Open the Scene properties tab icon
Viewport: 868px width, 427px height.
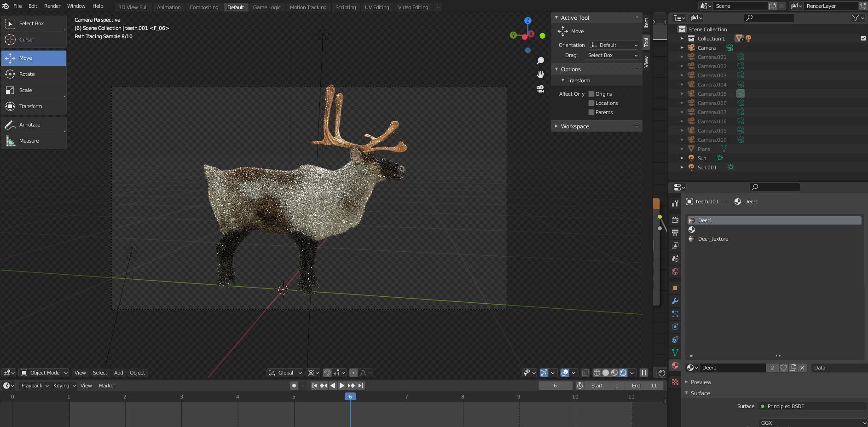tap(675, 259)
